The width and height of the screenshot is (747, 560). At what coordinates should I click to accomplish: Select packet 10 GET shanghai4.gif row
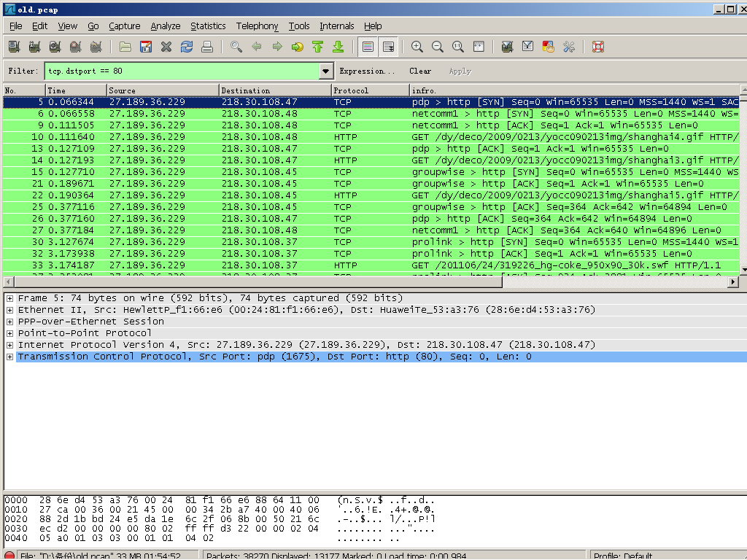(371, 137)
